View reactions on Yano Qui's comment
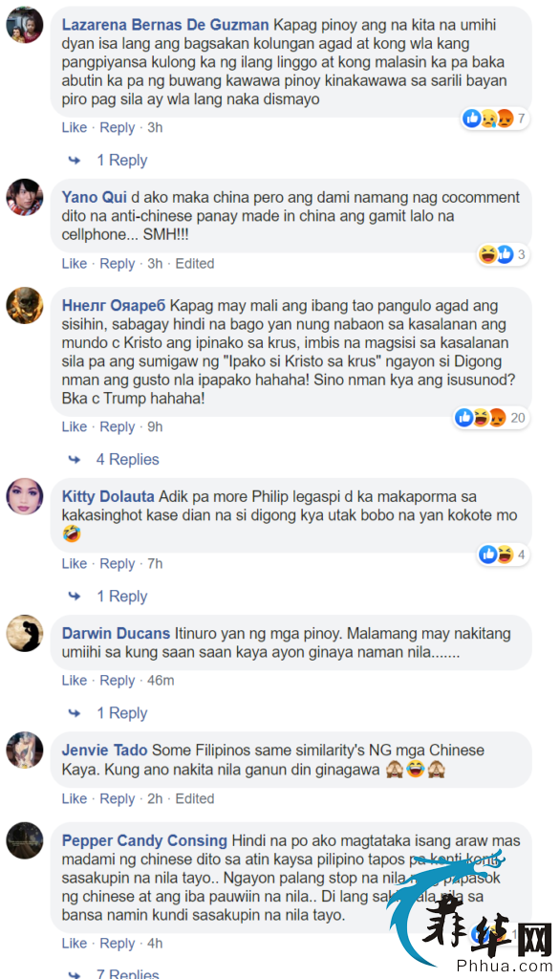The width and height of the screenshot is (560, 979). tap(503, 254)
